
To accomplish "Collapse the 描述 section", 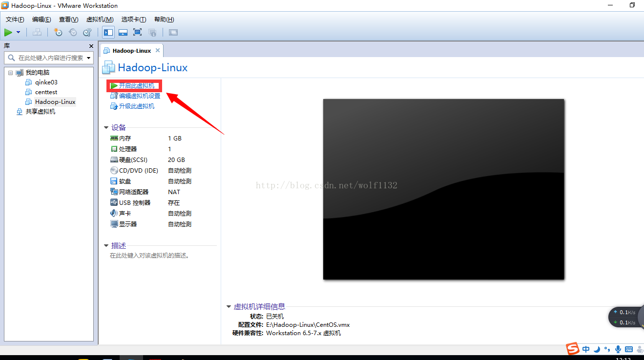I will click(x=106, y=246).
